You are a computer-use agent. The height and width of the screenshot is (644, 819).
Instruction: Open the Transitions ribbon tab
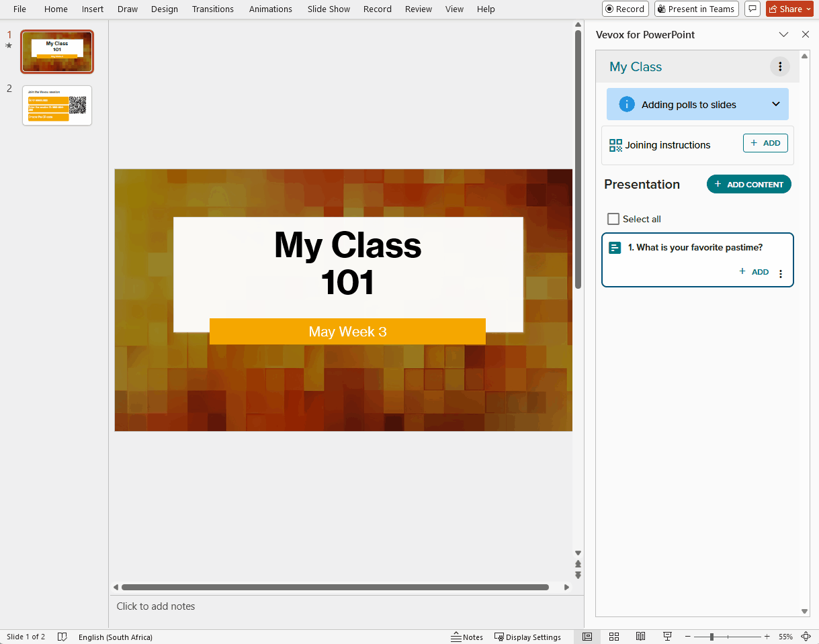tap(213, 9)
